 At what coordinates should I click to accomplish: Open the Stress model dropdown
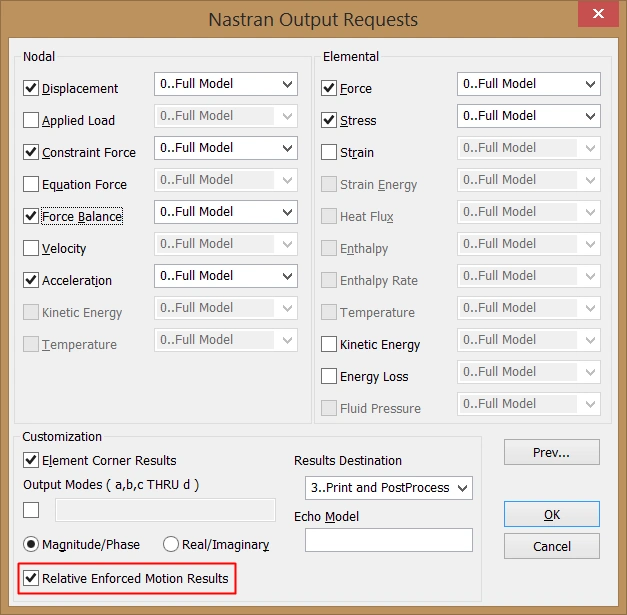tap(529, 116)
